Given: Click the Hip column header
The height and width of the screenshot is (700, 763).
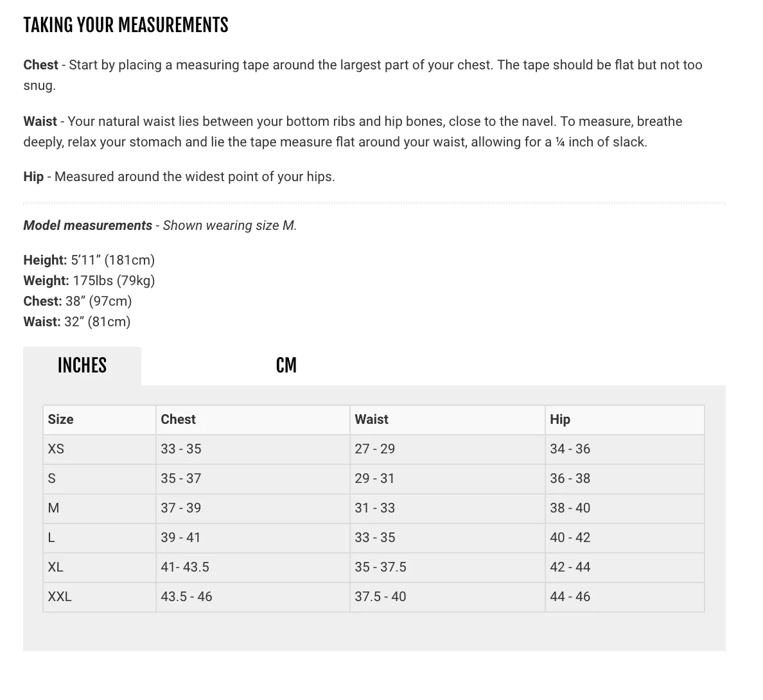Looking at the screenshot, I should [x=559, y=419].
